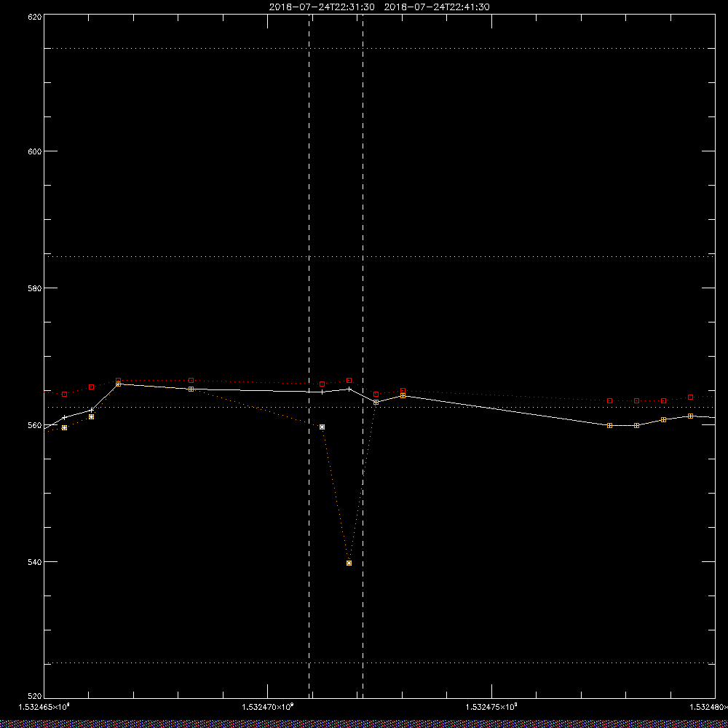728x728 pixels.
Task: Pick the orange data point at the 540 dip minimum
Action: [x=349, y=563]
